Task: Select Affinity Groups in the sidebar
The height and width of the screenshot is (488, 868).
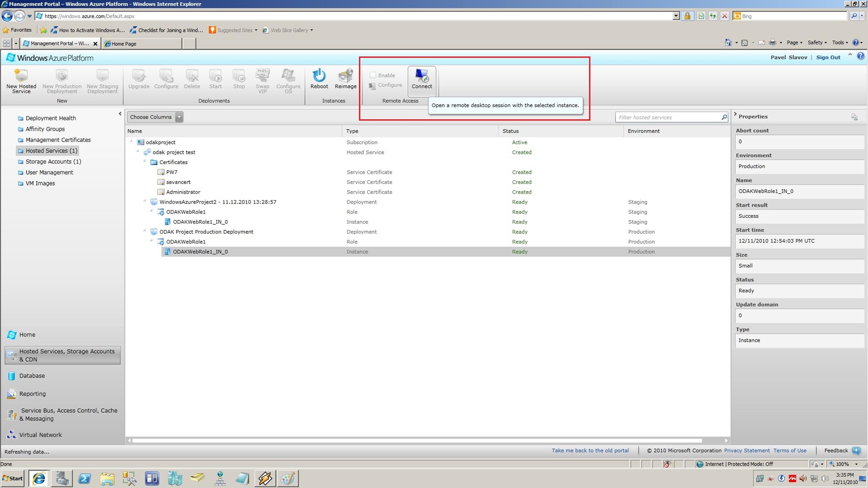Action: click(45, 129)
